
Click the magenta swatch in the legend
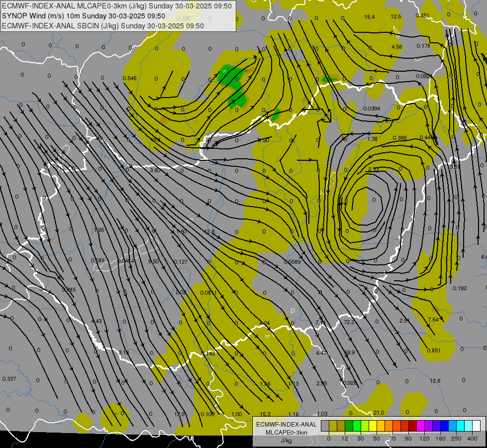pos(420,426)
